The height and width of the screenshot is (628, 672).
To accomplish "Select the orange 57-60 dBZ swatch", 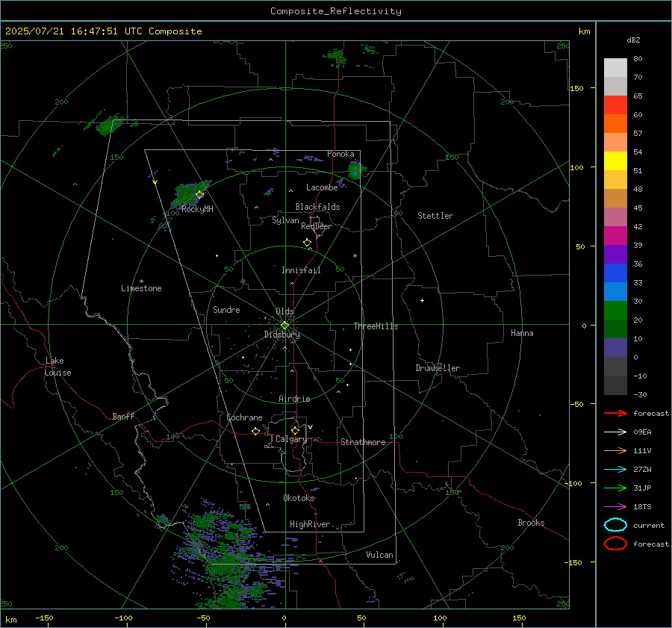I will click(615, 124).
